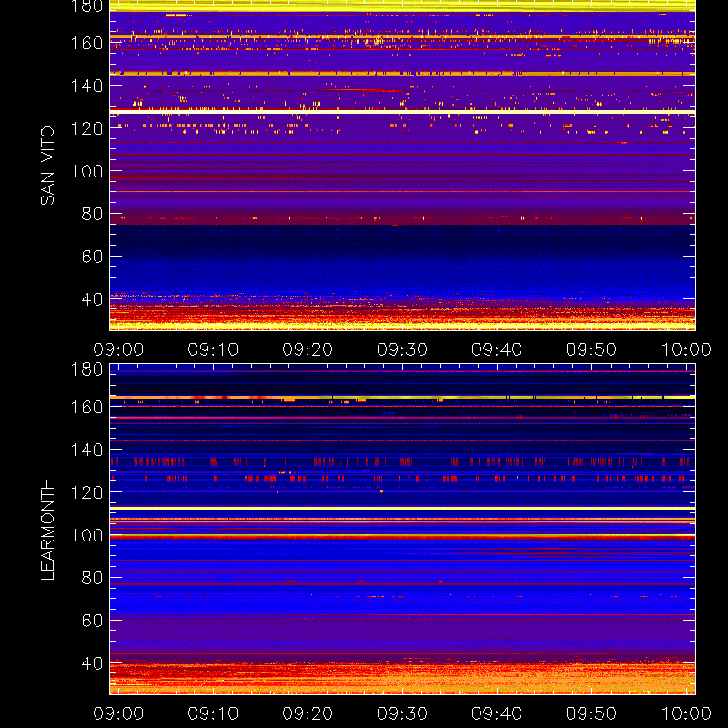Choose 09:20 time label under LEARMONTH plot
728x728 pixels.
[308, 713]
